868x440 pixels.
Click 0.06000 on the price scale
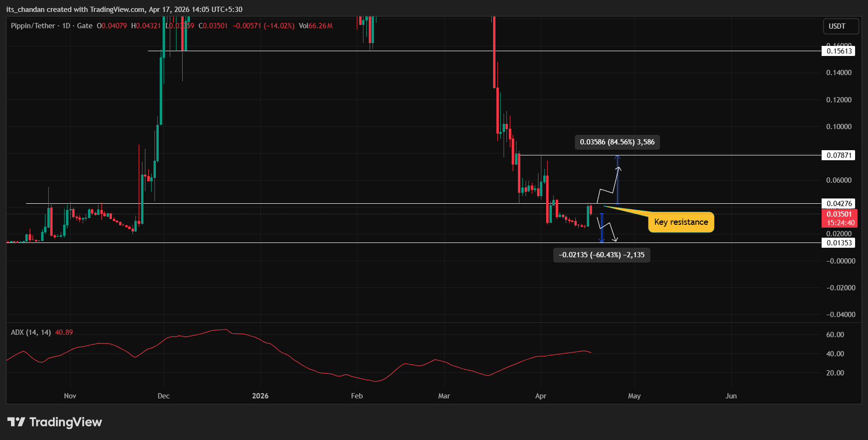[839, 180]
